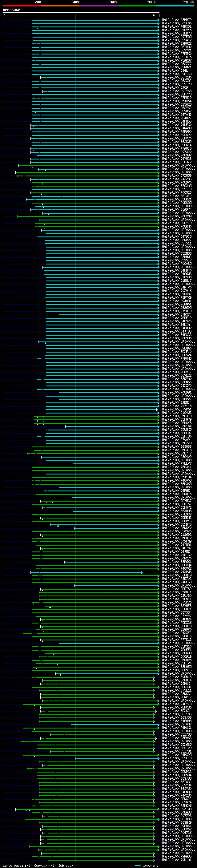This screenshot has height=868, width=197.
Task: Click the white query sequence bar
Action: pos(81,13)
